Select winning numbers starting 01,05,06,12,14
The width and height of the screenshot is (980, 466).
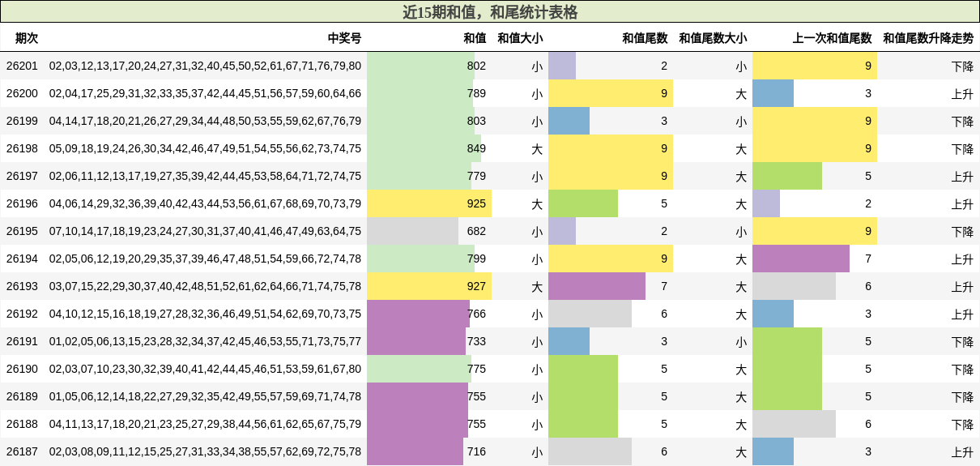pos(205,396)
